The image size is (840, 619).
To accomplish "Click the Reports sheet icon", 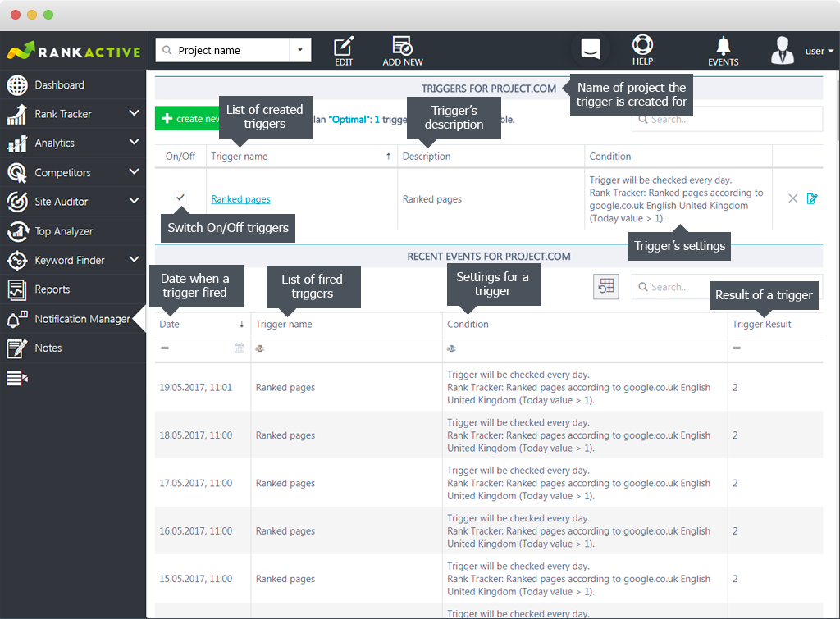I will [16, 289].
